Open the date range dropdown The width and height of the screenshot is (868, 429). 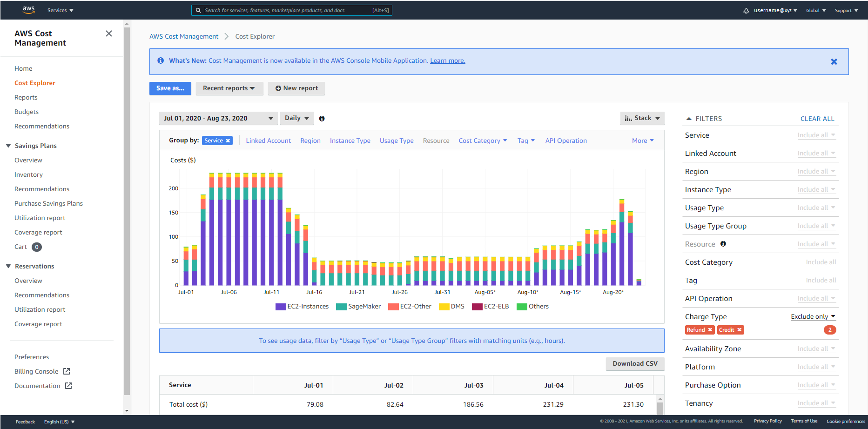click(218, 118)
